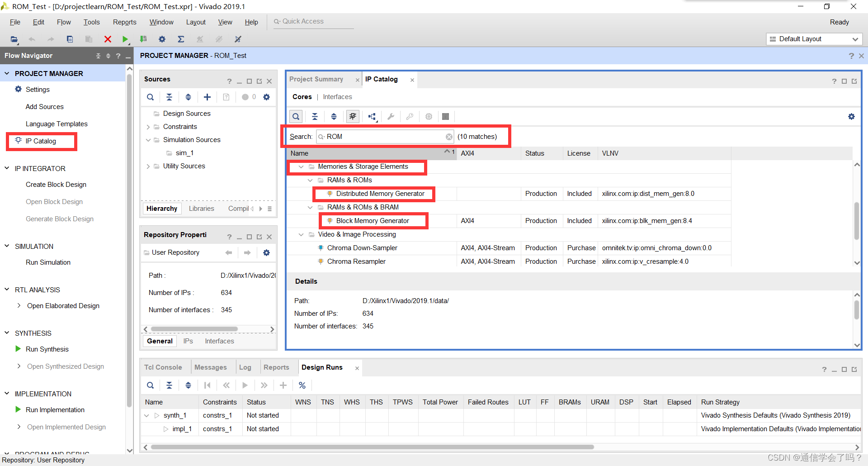Image resolution: width=868 pixels, height=466 pixels.
Task: Switch to Tcl Console tab
Action: coord(163,367)
